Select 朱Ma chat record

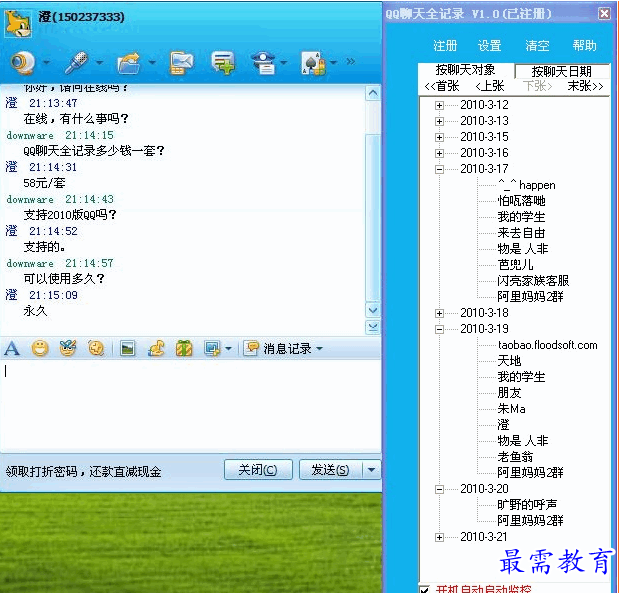pos(511,409)
